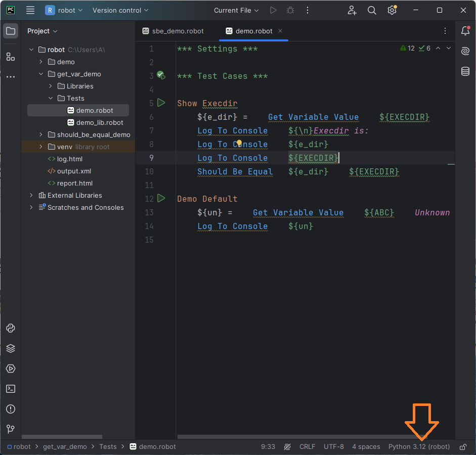Click the robot breadcrumb in status bar
Viewport: 476px width, 455px height.
[x=19, y=447]
